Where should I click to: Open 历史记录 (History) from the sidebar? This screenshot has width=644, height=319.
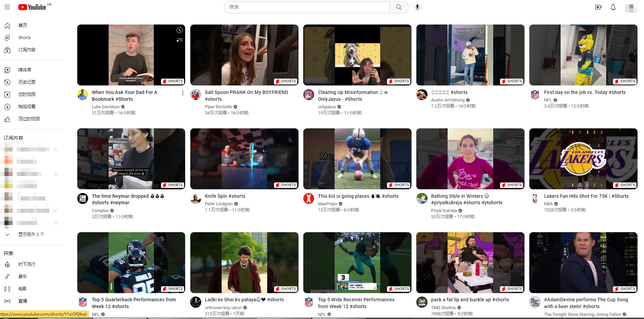pyautogui.click(x=27, y=82)
